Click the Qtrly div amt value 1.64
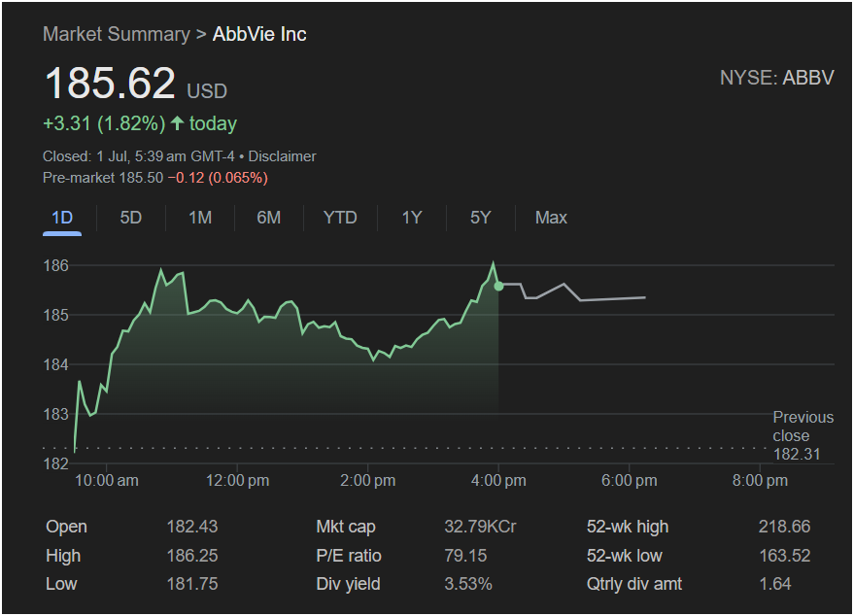 pyautogui.click(x=775, y=584)
